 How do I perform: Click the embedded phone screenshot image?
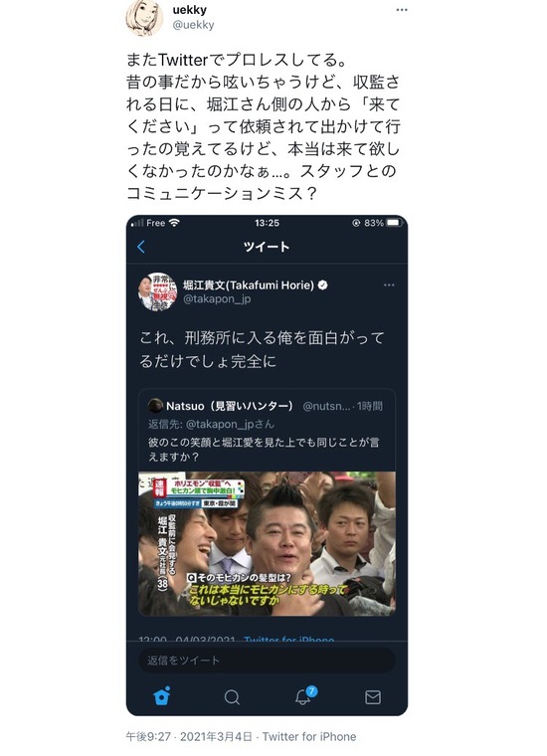[x=267, y=466]
